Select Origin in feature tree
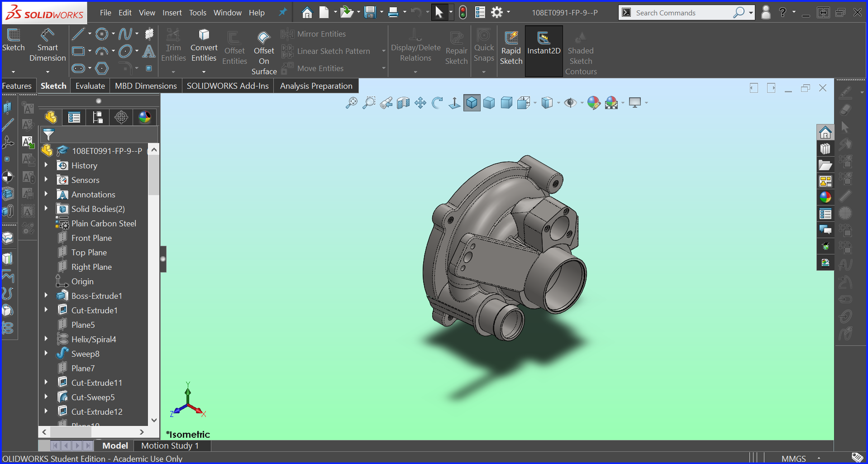 click(82, 281)
